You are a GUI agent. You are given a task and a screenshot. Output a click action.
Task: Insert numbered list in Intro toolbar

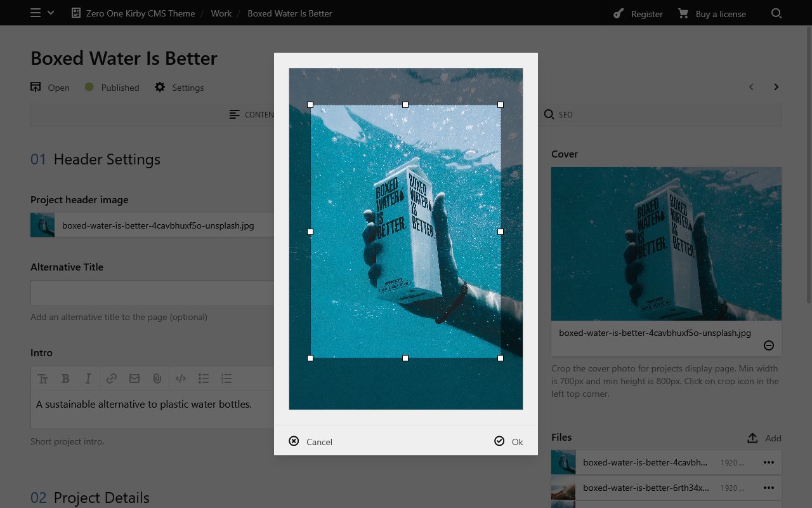[226, 378]
